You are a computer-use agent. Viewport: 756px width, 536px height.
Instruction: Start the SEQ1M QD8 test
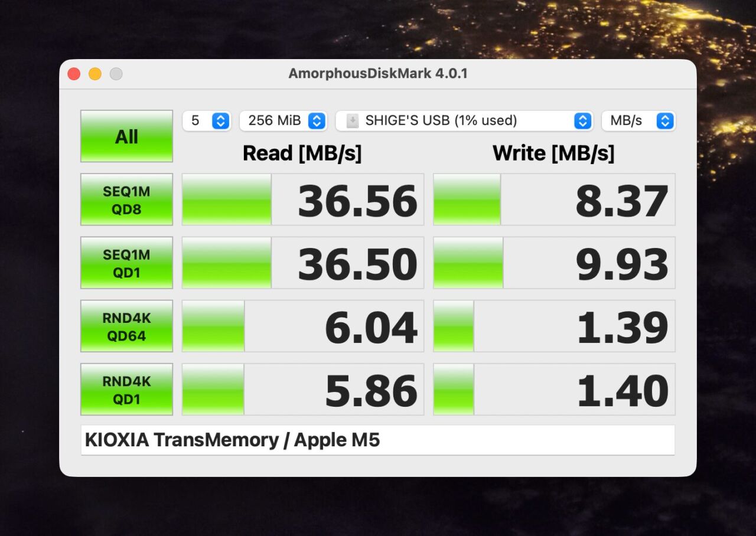click(x=126, y=200)
